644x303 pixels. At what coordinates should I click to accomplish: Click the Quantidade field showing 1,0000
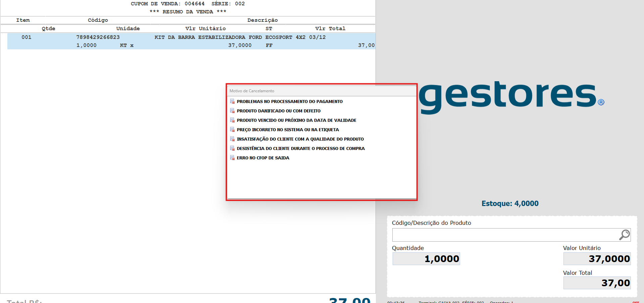[426, 259]
